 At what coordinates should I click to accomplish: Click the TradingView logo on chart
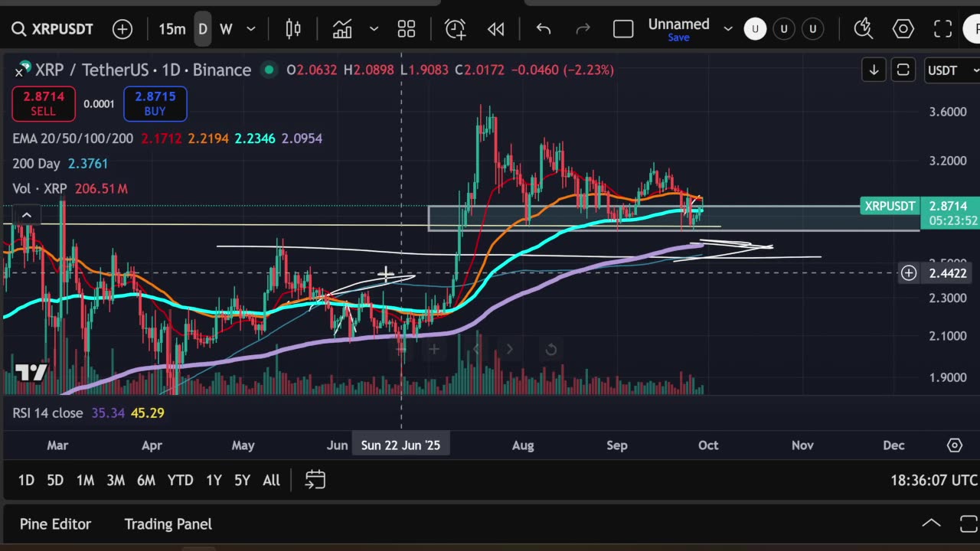(31, 373)
